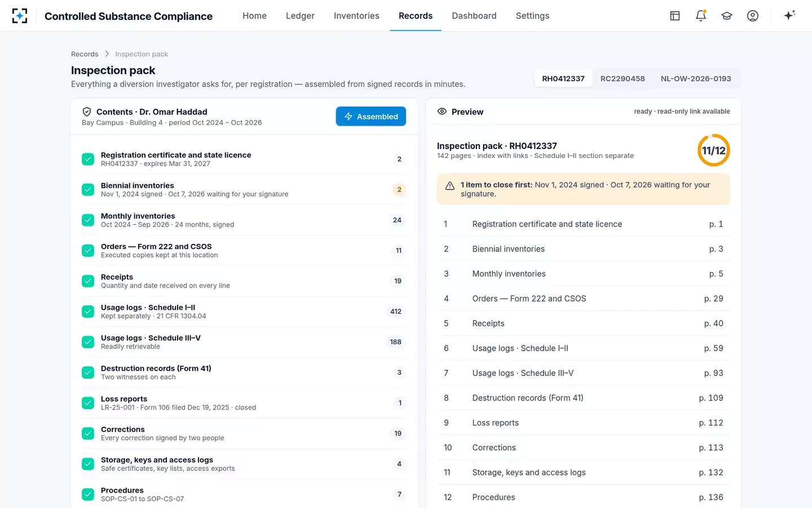812x508 pixels.
Task: Open index entry 5 Receipts
Action: tap(584, 323)
